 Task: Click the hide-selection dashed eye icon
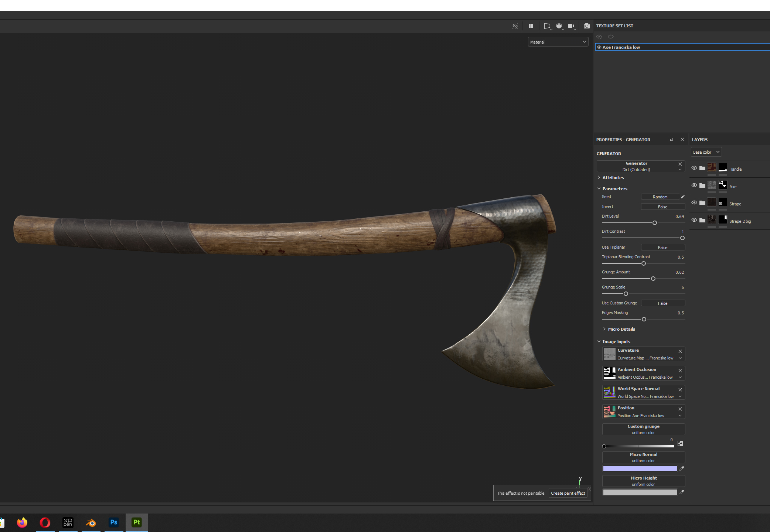click(x=515, y=26)
